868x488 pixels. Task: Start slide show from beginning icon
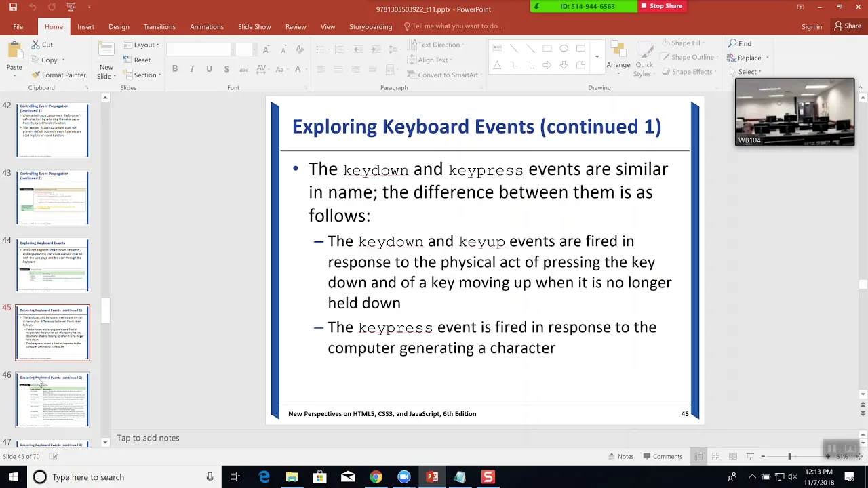[71, 7]
